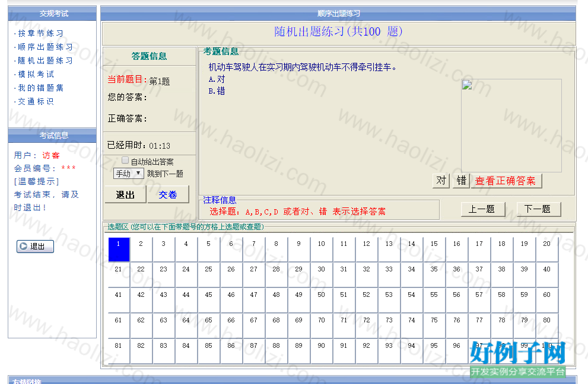This screenshot has height=384, width=588.
Task: Click 查看正确答案 button
Action: (x=506, y=181)
